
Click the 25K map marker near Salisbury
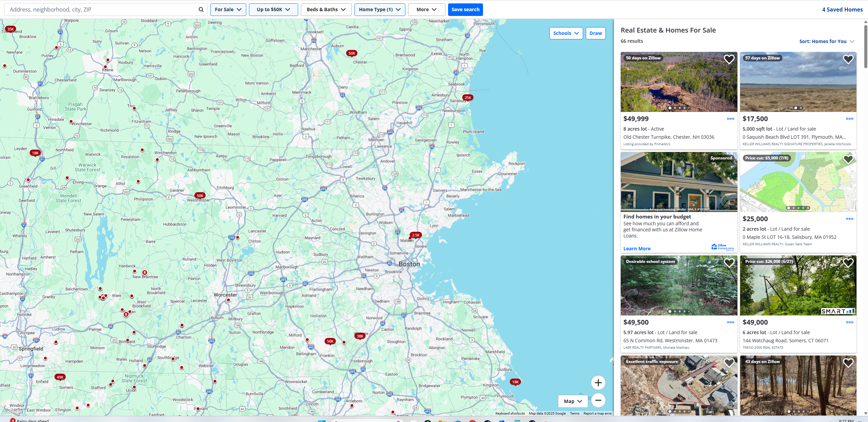pyautogui.click(x=468, y=98)
